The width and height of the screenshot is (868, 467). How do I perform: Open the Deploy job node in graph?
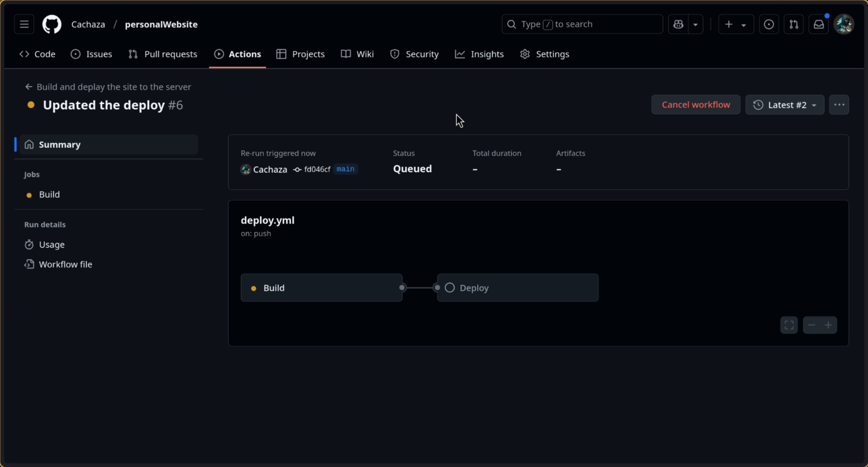[x=518, y=288]
